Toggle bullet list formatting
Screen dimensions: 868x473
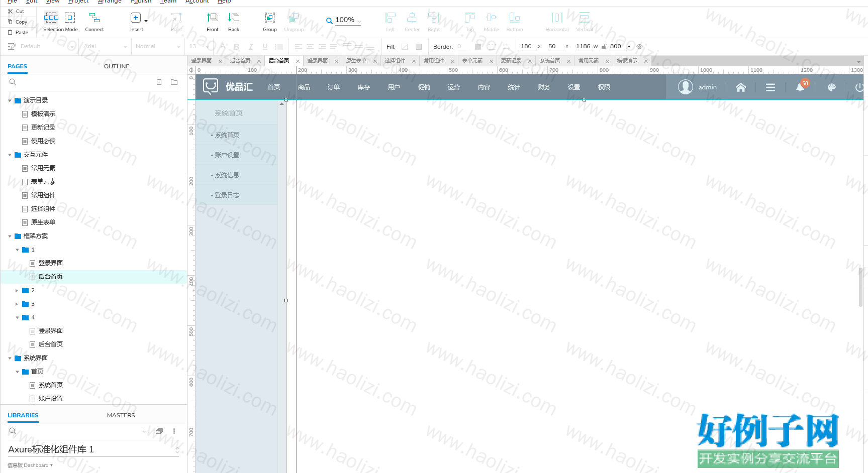pos(279,47)
